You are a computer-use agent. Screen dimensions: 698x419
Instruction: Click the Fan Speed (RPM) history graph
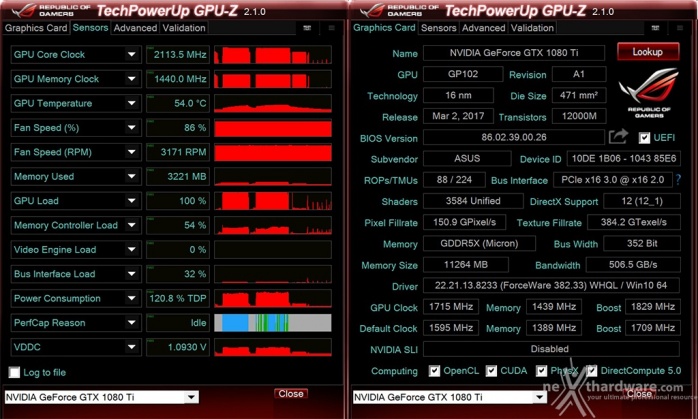tap(273, 152)
